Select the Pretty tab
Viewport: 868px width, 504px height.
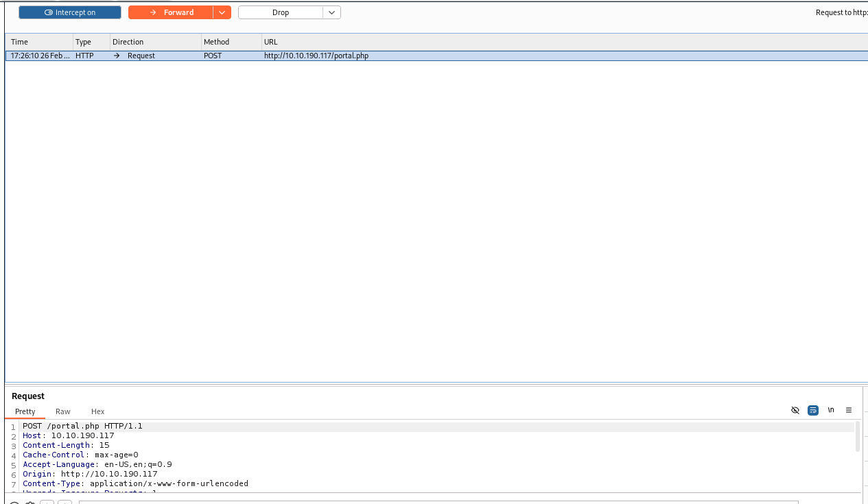[25, 411]
